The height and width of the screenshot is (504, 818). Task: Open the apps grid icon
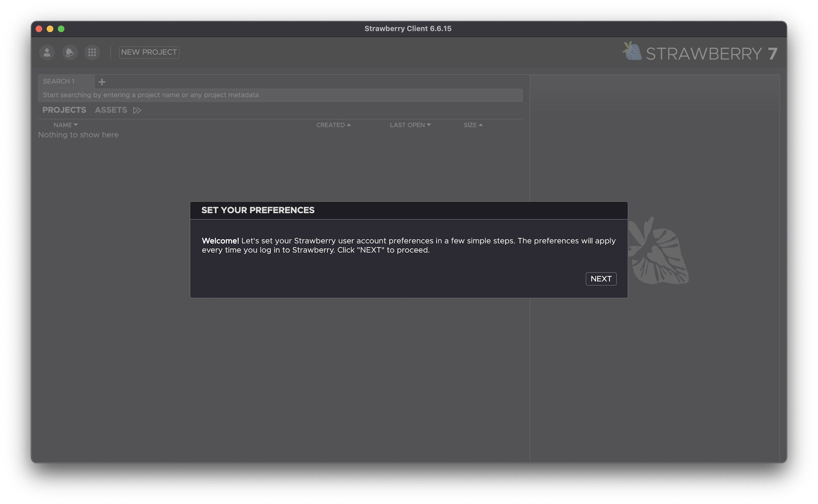pos(92,52)
